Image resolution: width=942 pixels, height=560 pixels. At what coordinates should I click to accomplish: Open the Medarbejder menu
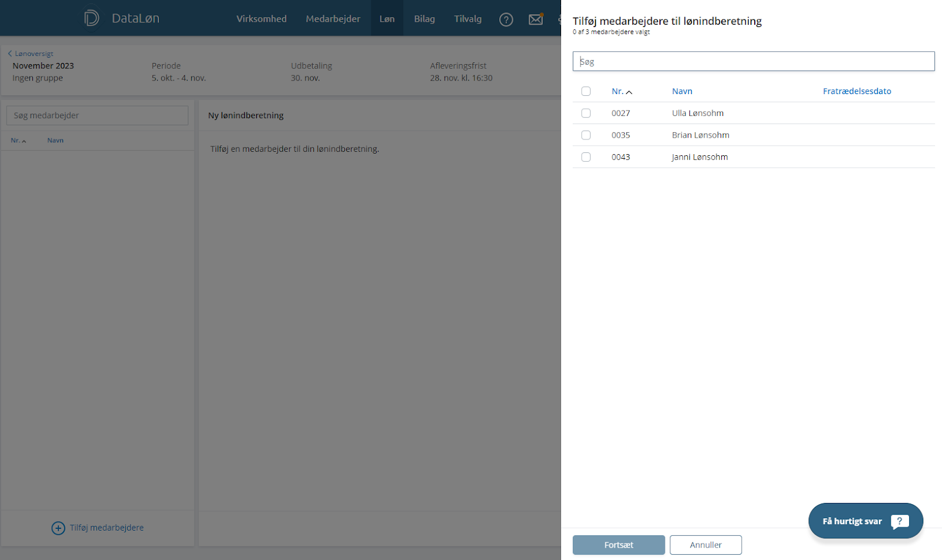[333, 19]
